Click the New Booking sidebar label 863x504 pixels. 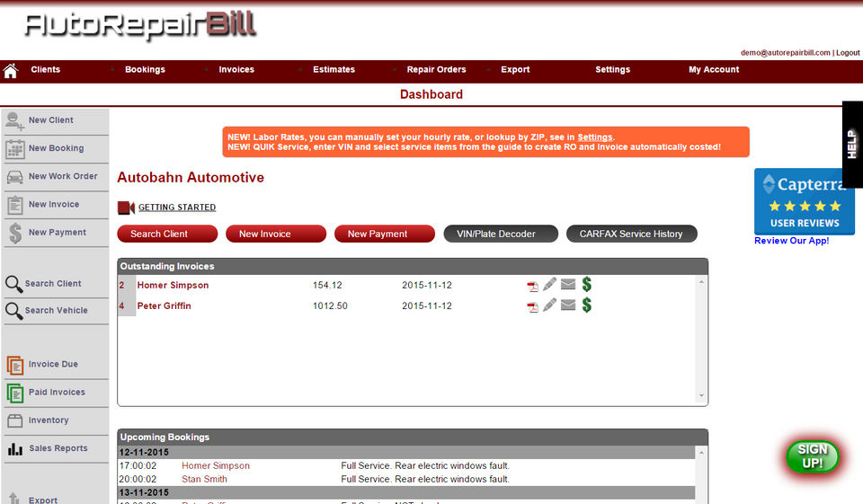[56, 148]
